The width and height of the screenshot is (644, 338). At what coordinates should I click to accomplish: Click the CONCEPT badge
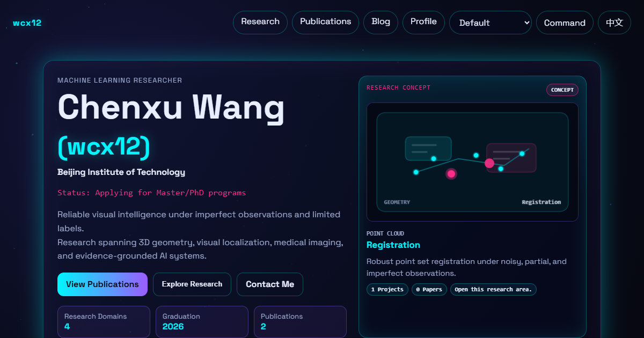pyautogui.click(x=562, y=90)
